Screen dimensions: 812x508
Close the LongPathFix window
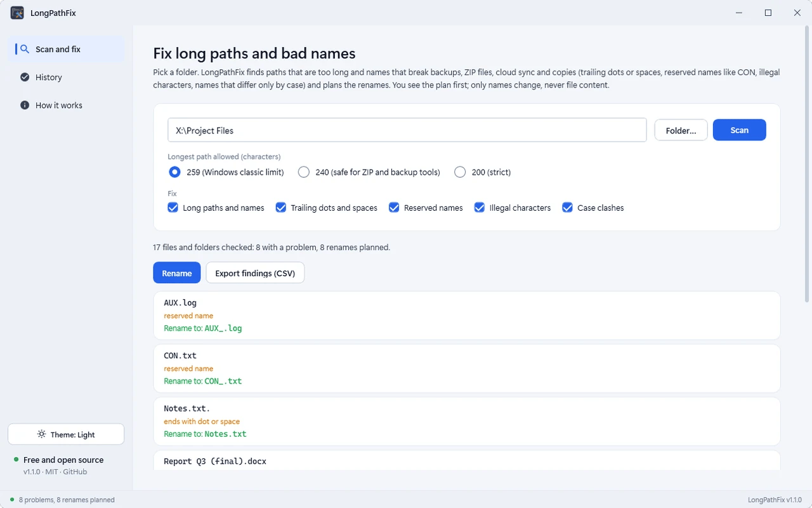[x=797, y=13]
